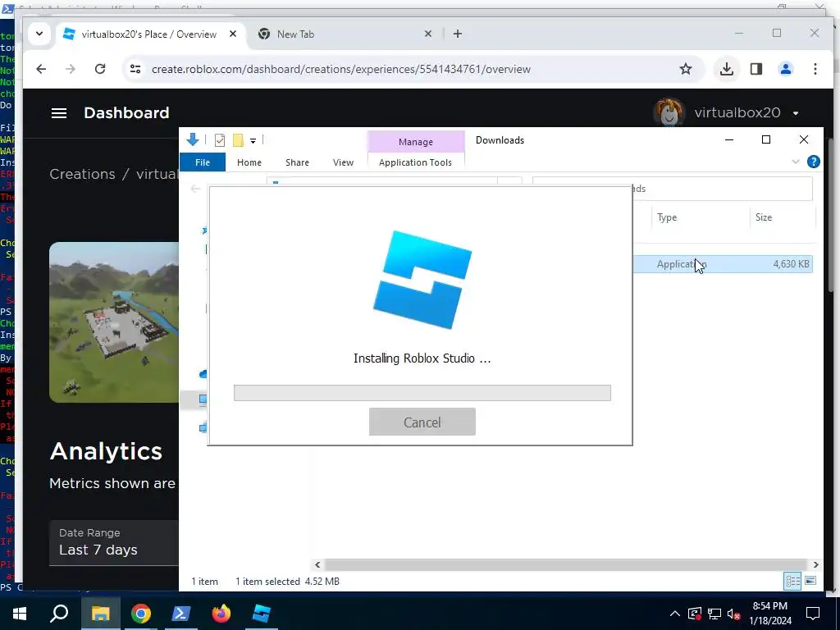Open the Share ribbon tab
This screenshot has height=630, width=840.
297,162
